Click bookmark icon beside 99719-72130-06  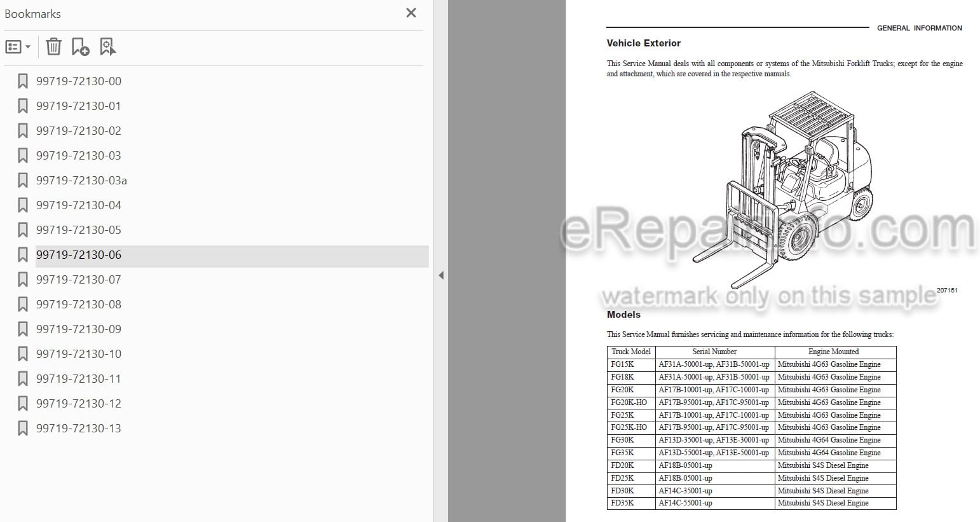(x=23, y=254)
